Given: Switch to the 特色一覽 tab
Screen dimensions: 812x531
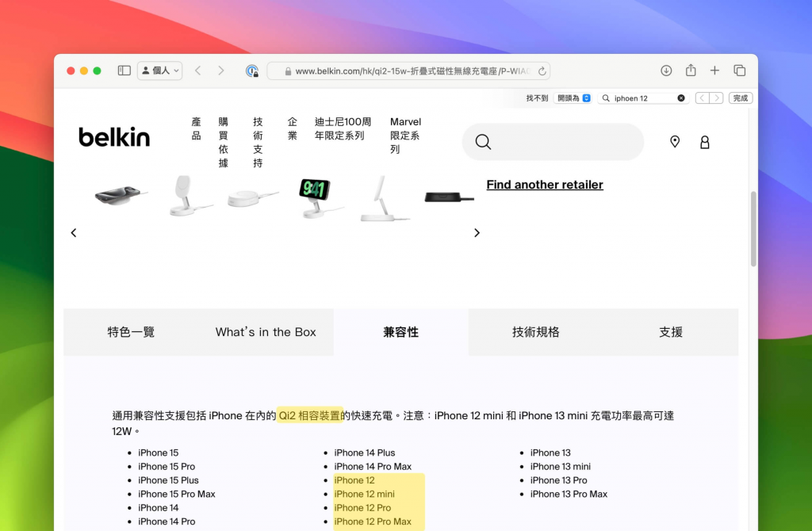Looking at the screenshot, I should (131, 332).
